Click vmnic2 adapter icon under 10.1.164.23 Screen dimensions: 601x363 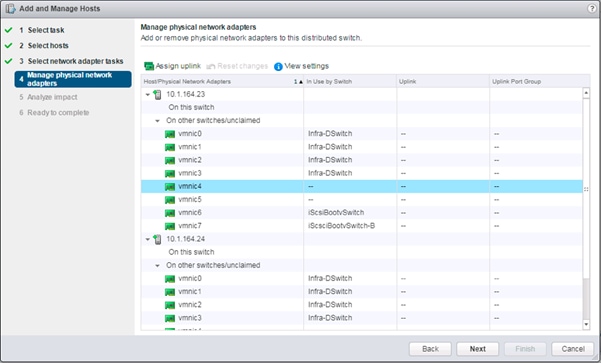pyautogui.click(x=170, y=160)
